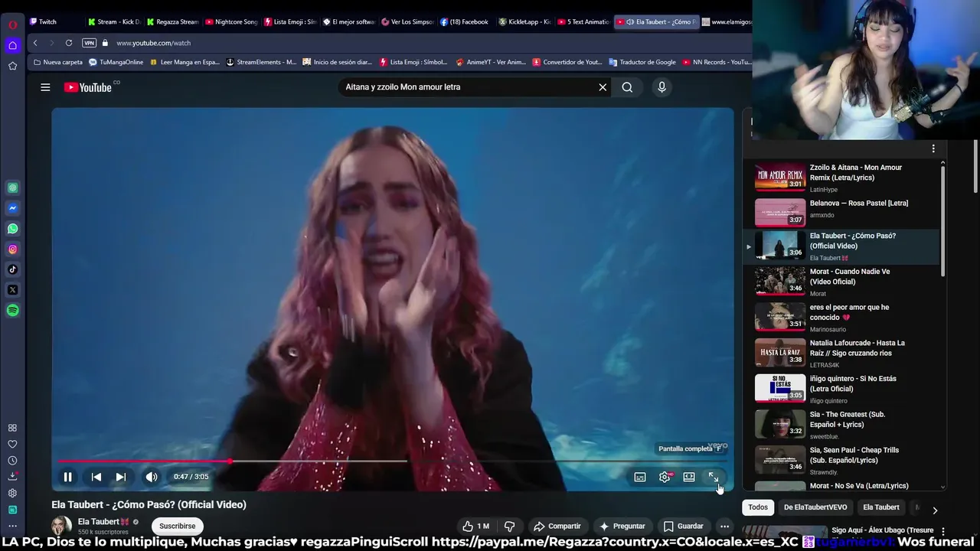Screen dimensions: 980x551
Task: Open options for Sigo Aquí video
Action: pyautogui.click(x=943, y=531)
